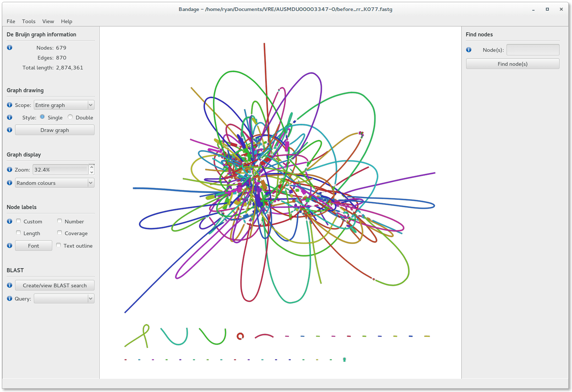Select the Single style radio button
The width and height of the screenshot is (572, 392).
(42, 117)
